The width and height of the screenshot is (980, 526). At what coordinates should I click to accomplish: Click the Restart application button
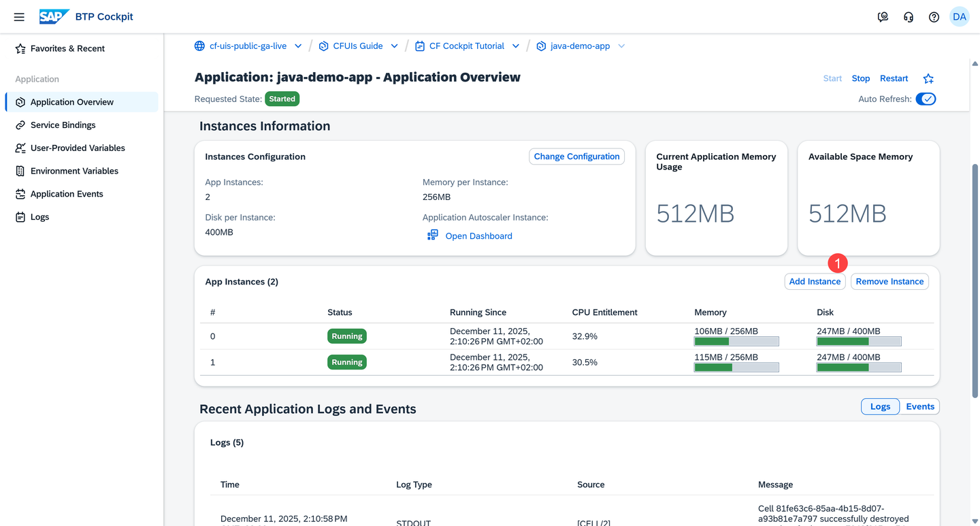894,78
